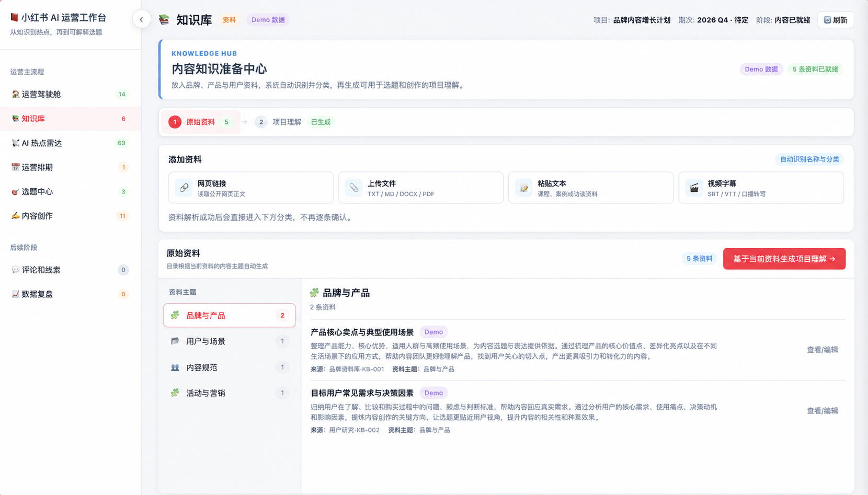Screen dimensions: 868x495
Task: Click the Demo 数据 badge in the header bar
Action: 268,20
